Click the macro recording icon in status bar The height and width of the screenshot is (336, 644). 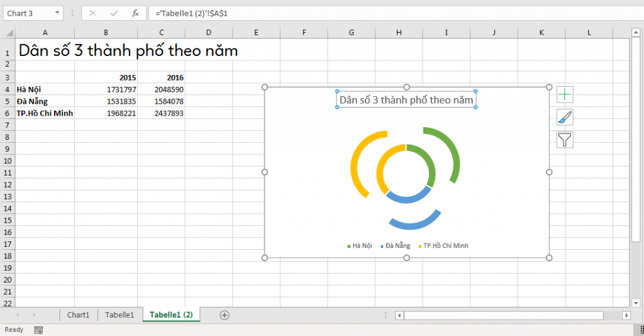coord(38,330)
